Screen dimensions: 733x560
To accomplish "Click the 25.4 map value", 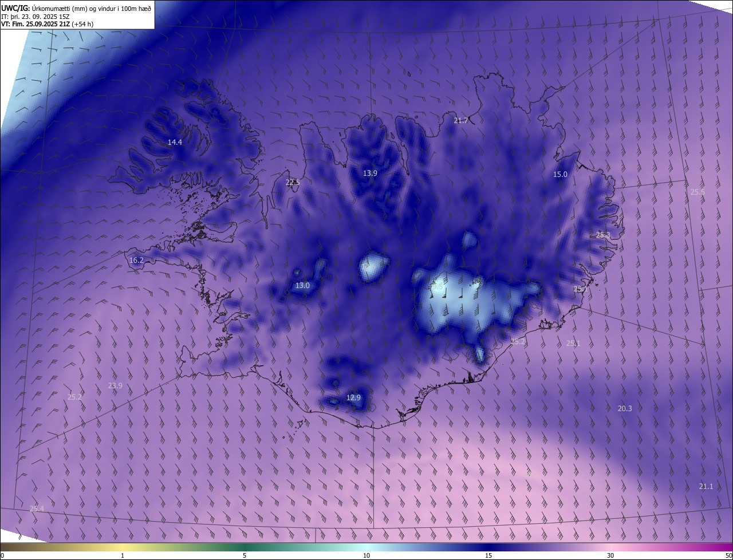I will (x=37, y=508).
